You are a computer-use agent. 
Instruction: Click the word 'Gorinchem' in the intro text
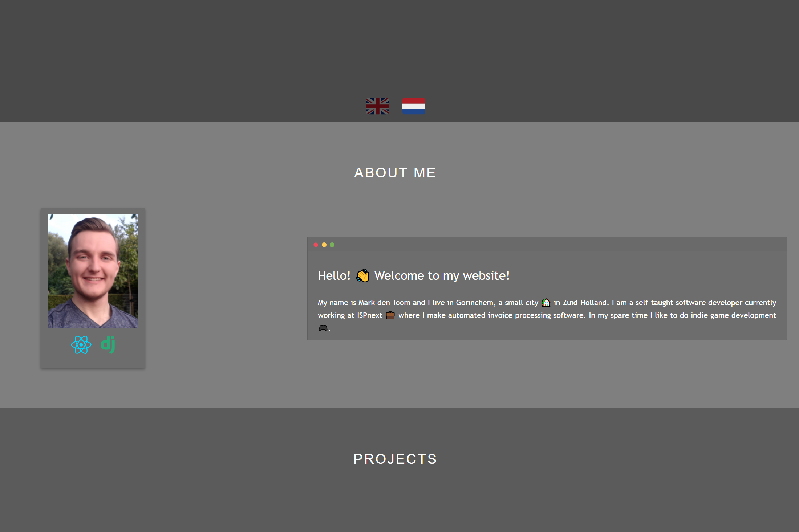coord(474,303)
